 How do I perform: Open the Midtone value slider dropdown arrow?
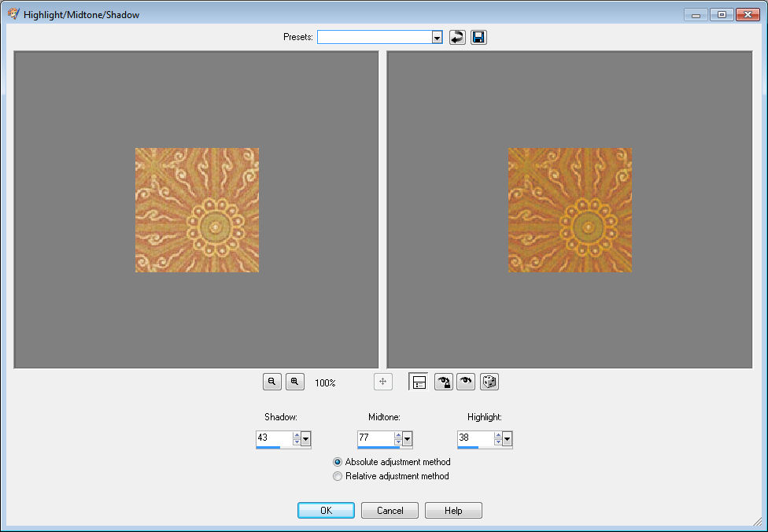tap(407, 438)
